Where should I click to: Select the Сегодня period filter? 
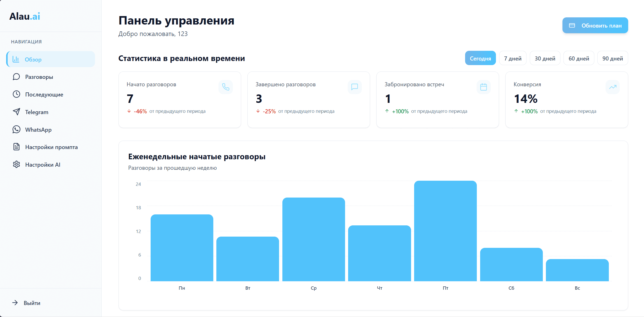click(480, 58)
